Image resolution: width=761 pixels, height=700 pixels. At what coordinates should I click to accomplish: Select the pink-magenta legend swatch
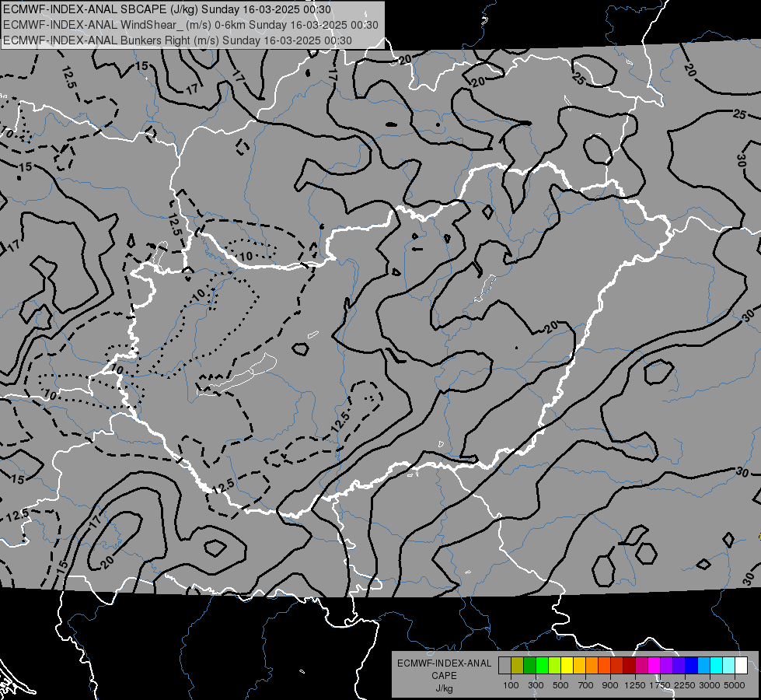641,666
